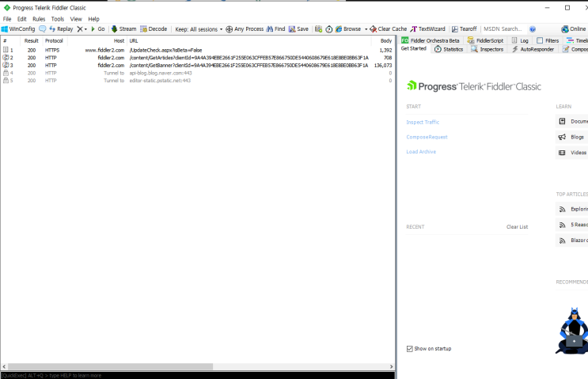Image resolution: width=588 pixels, height=379 pixels.
Task: Open WinConfig from the toolbar
Action: (x=18, y=28)
